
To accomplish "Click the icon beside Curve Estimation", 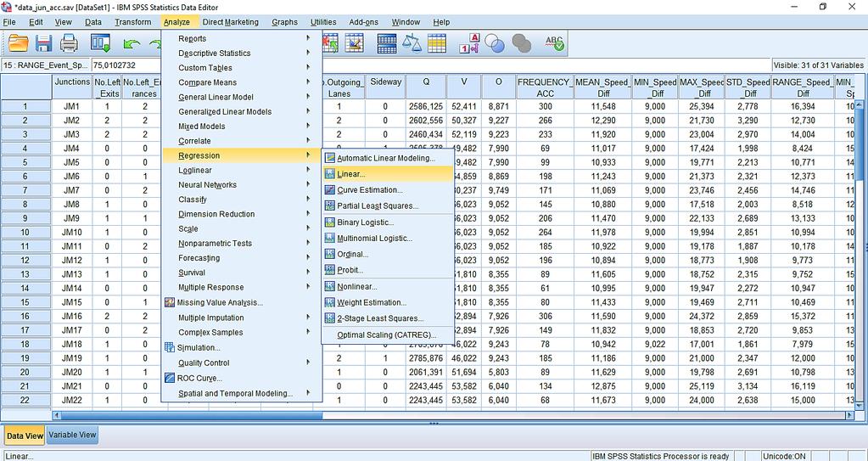I will click(x=329, y=190).
